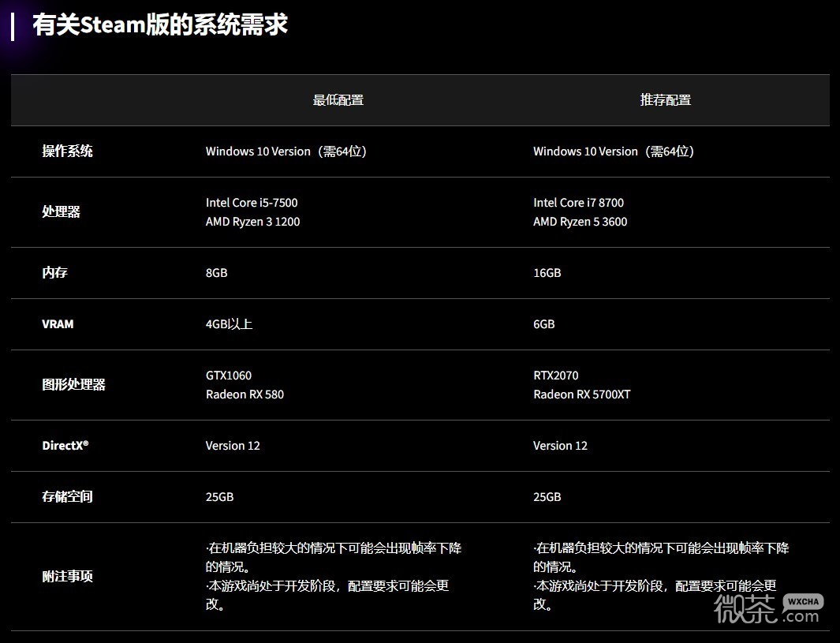Screen dimensions: 840x643
Task: Click 25GB storage under 最低配置
Action: click(x=219, y=497)
